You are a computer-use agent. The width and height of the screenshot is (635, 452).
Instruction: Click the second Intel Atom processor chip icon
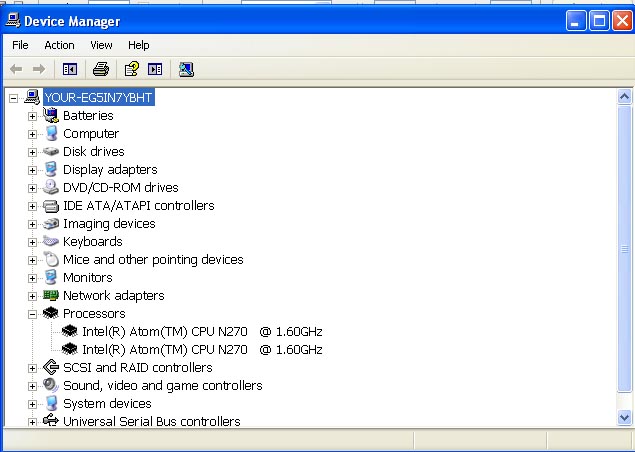tap(70, 349)
